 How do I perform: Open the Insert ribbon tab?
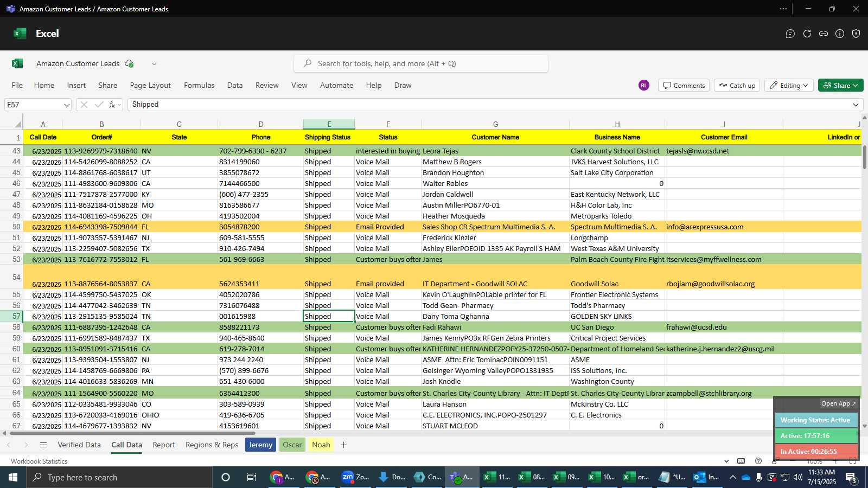[x=76, y=85]
